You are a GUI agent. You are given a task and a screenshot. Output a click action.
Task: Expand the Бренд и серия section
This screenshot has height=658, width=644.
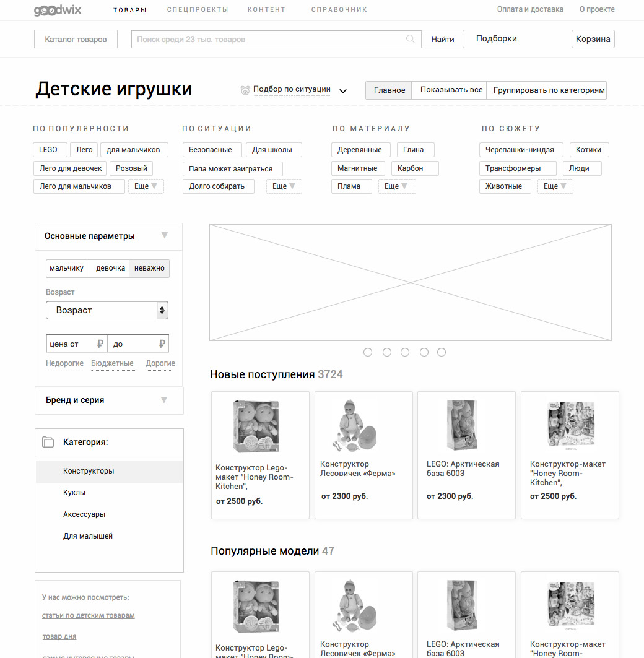(109, 400)
